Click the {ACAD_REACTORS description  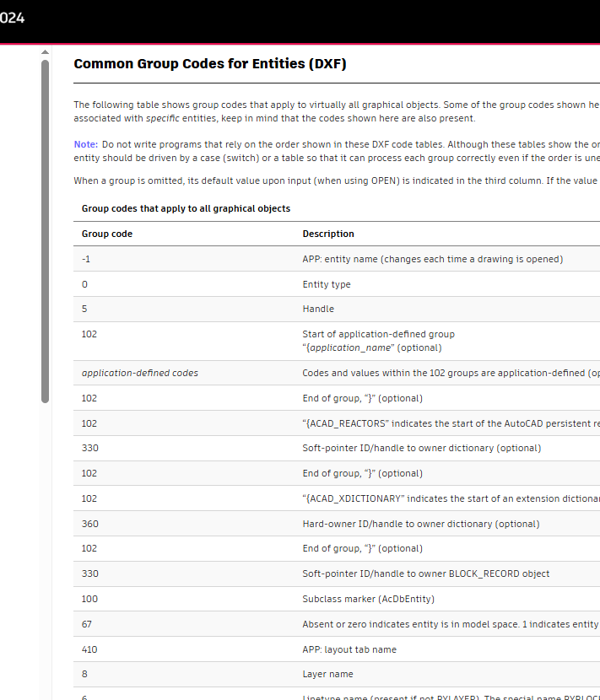click(451, 423)
